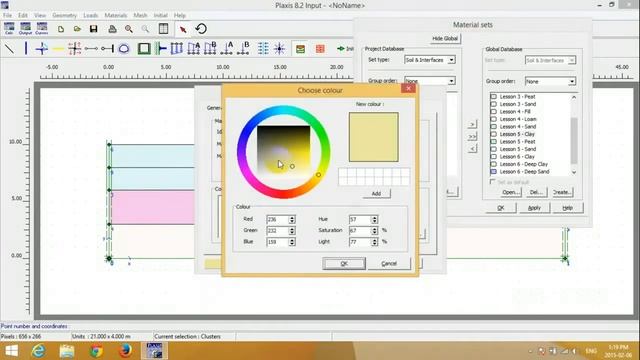Pick a shade in the saturation square
Screen dimensions: 640x360
tap(284, 152)
